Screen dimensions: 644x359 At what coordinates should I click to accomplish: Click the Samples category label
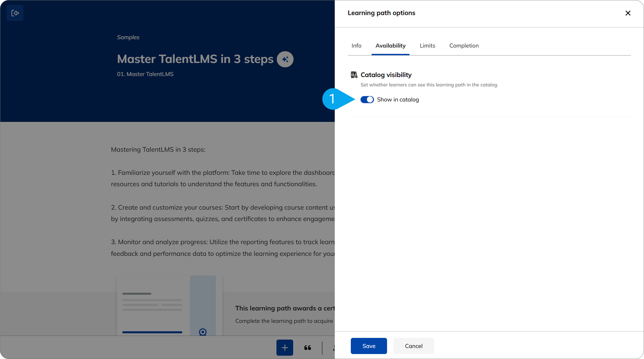[x=128, y=37]
